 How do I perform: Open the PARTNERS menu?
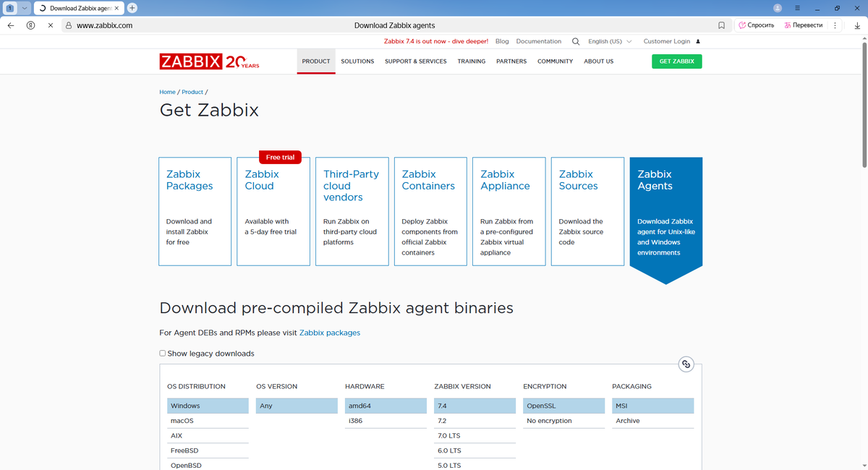point(511,61)
